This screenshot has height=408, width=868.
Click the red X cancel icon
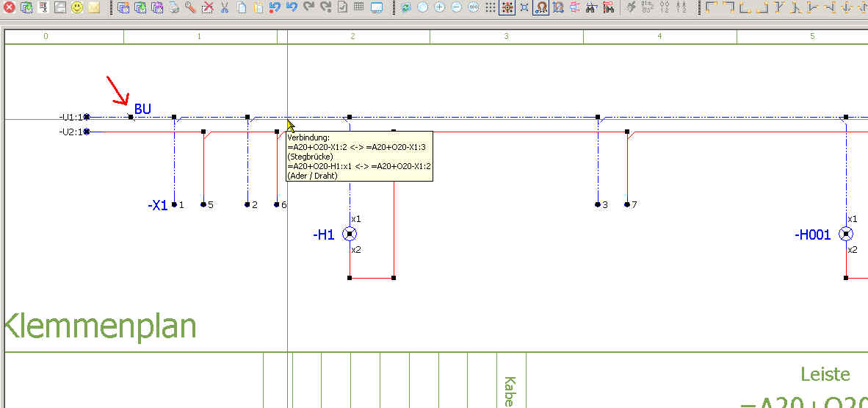pos(10,8)
